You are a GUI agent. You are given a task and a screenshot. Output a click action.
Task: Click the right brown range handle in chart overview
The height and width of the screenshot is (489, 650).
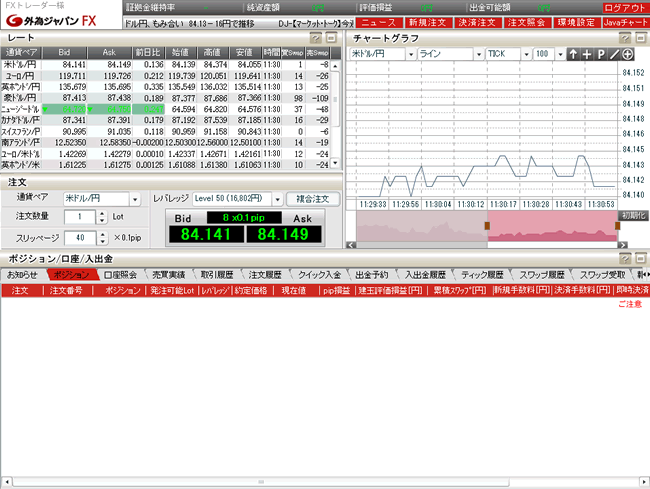click(x=617, y=226)
